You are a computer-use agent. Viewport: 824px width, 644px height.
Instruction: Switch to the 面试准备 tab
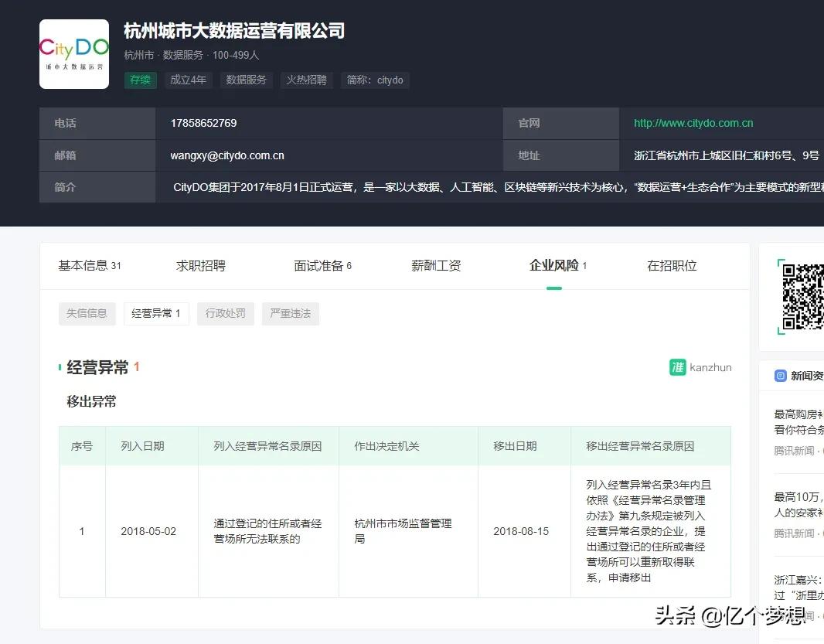[318, 265]
